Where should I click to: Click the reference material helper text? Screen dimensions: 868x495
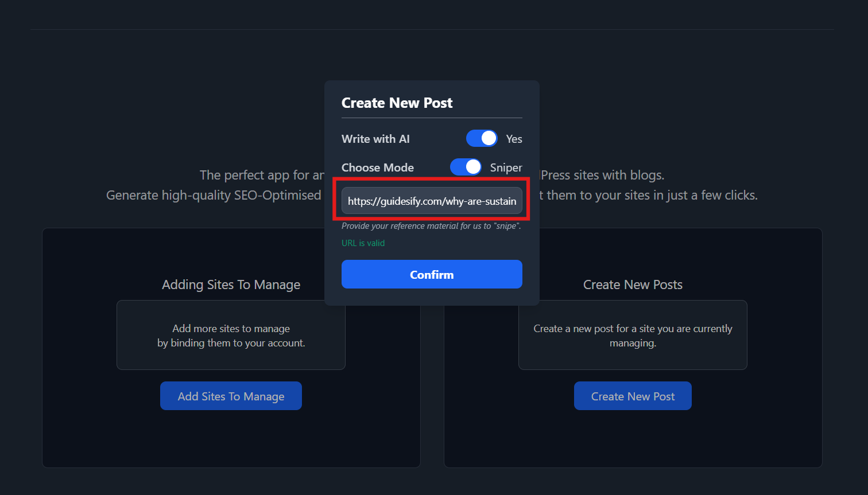431,226
